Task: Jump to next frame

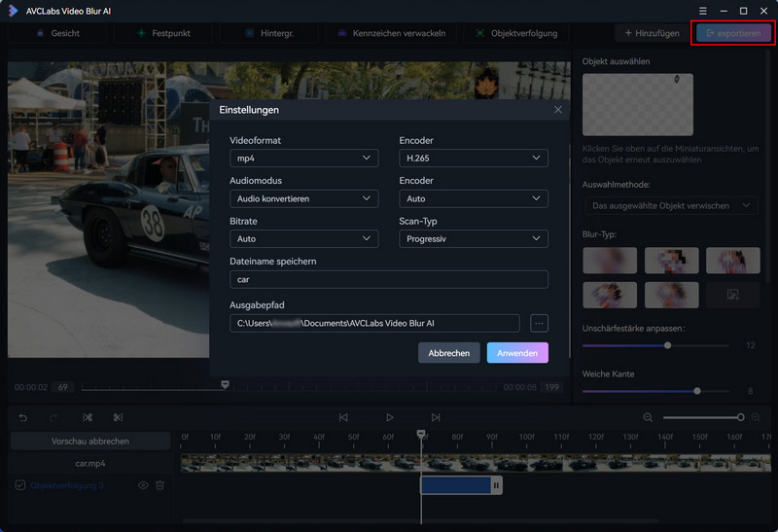Action: tap(435, 417)
